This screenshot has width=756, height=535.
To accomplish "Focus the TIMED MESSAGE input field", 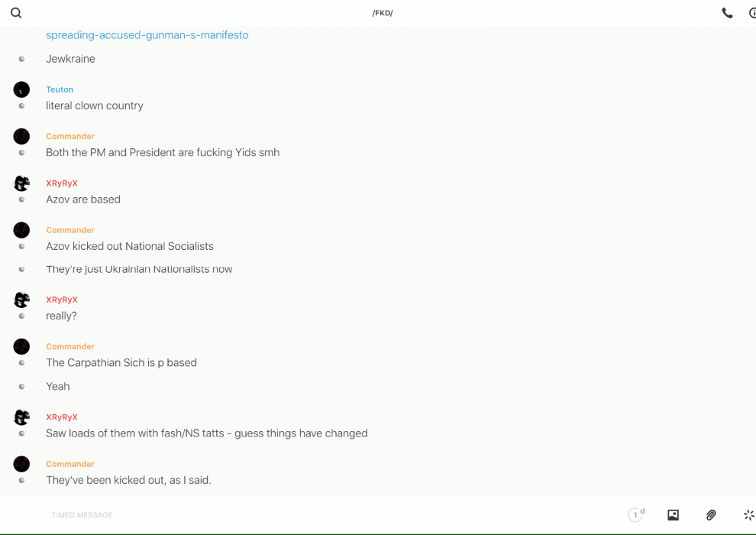I will point(305,515).
